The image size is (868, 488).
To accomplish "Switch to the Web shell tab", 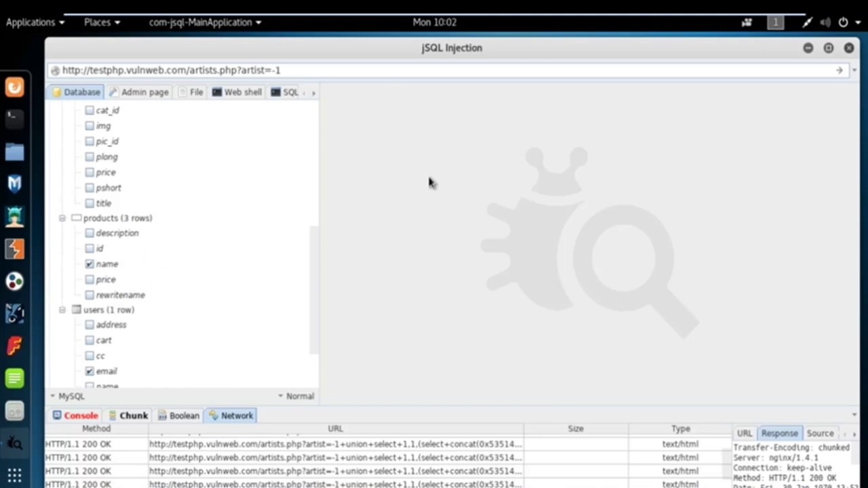I will pyautogui.click(x=237, y=92).
